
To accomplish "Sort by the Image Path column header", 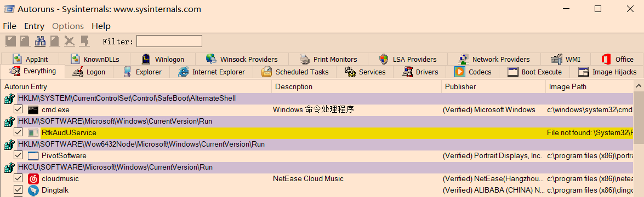I will pos(589,86).
